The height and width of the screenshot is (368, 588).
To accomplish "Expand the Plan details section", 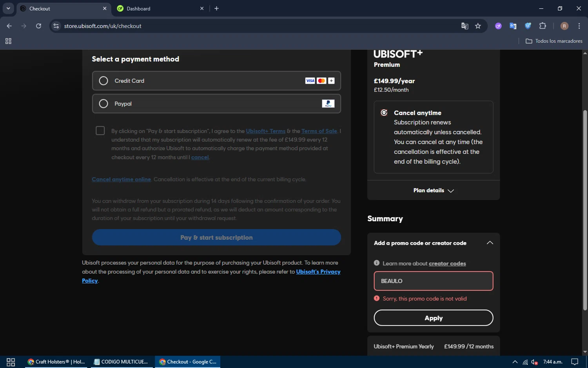I will click(434, 190).
